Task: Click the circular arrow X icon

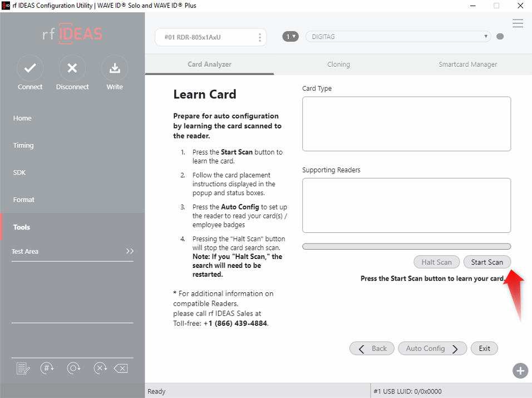Action: pos(100,368)
